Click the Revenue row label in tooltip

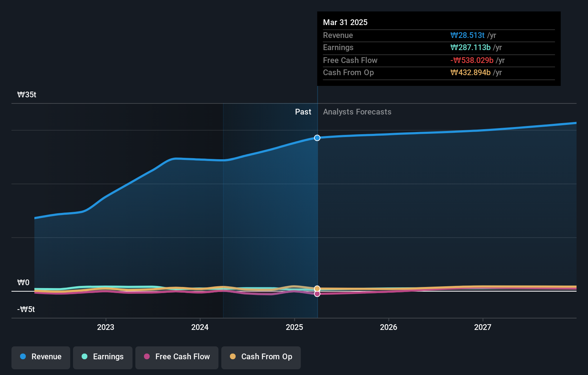tap(338, 35)
